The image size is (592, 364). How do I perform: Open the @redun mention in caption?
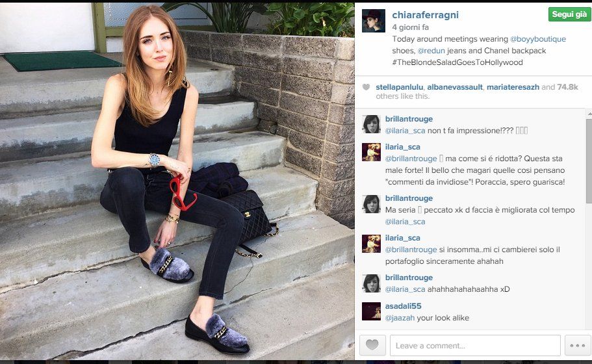coord(431,51)
